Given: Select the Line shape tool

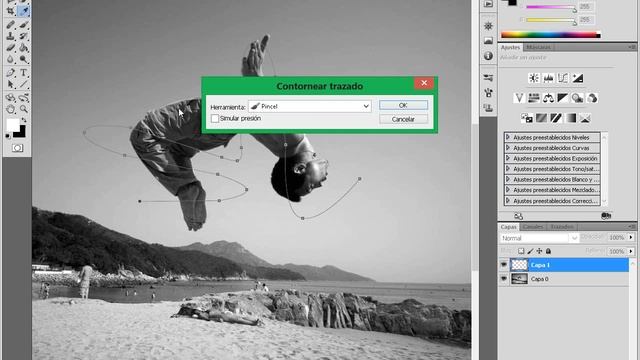Looking at the screenshot, I should (x=24, y=84).
